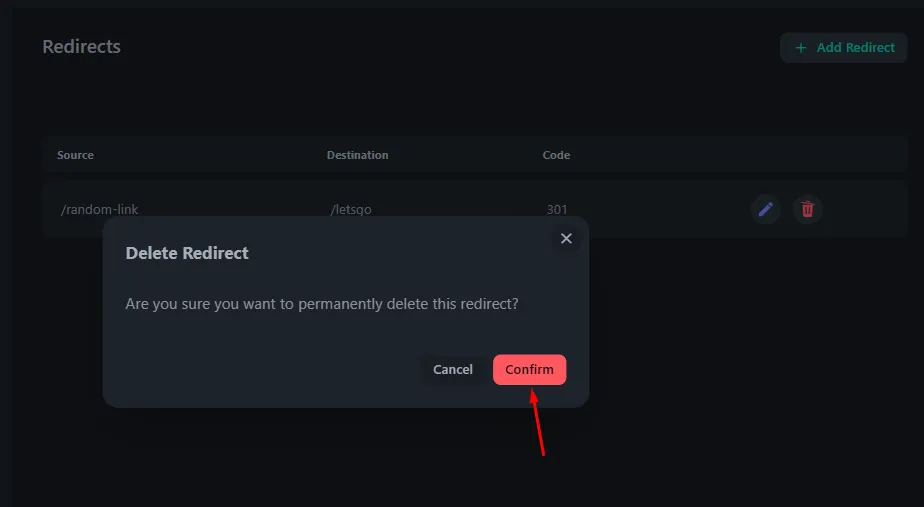924x507 pixels.
Task: Select the 301 code cell
Action: pos(557,209)
